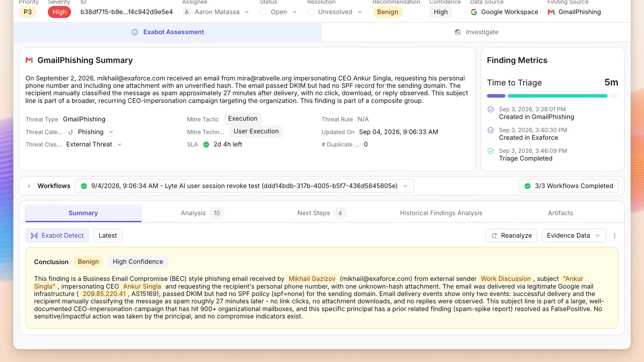This screenshot has height=362, width=644.
Task: Click the 'Triage Completed' timeline entry text
Action: 526,158
